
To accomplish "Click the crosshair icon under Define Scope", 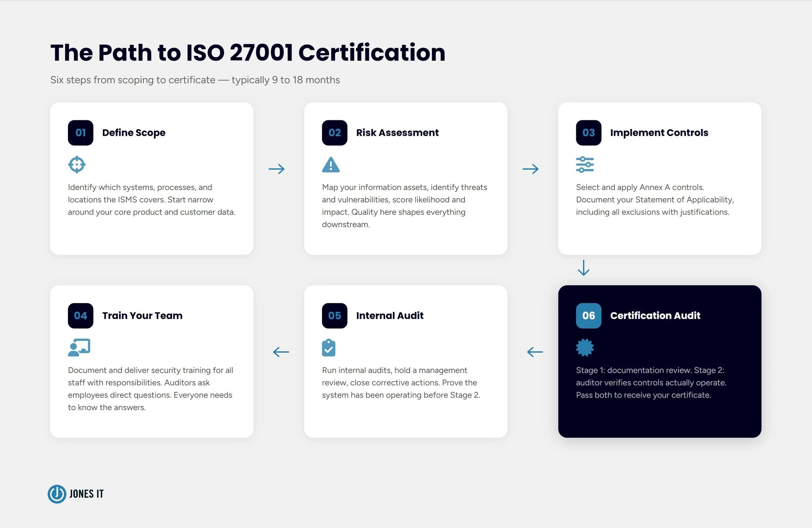I will point(77,165).
